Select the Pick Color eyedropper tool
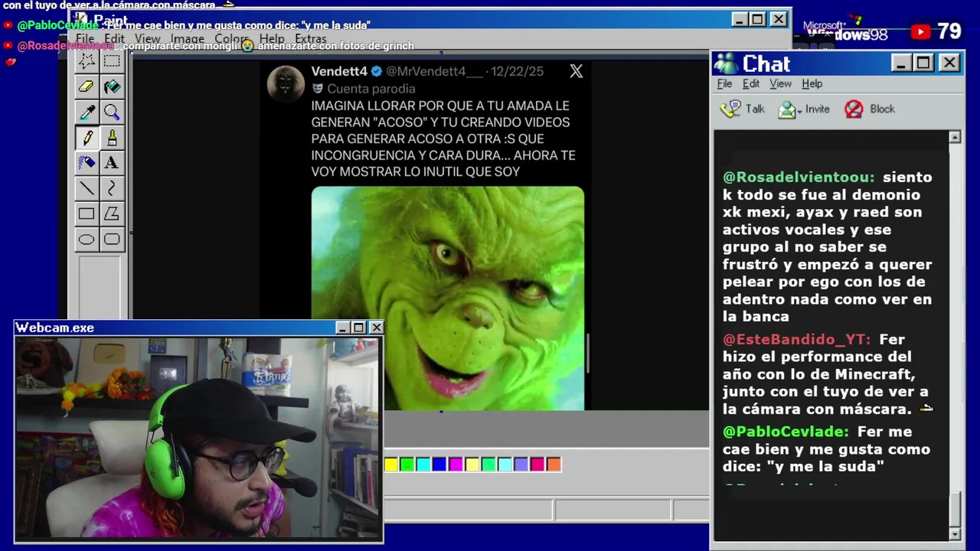The height and width of the screenshot is (551, 980). pyautogui.click(x=87, y=112)
